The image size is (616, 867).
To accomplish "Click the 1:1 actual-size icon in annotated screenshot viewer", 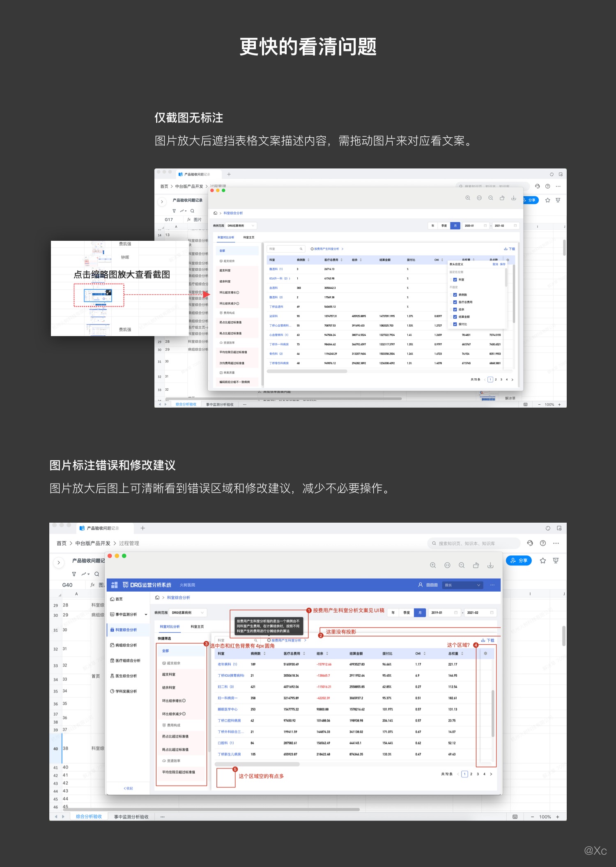I will [447, 565].
